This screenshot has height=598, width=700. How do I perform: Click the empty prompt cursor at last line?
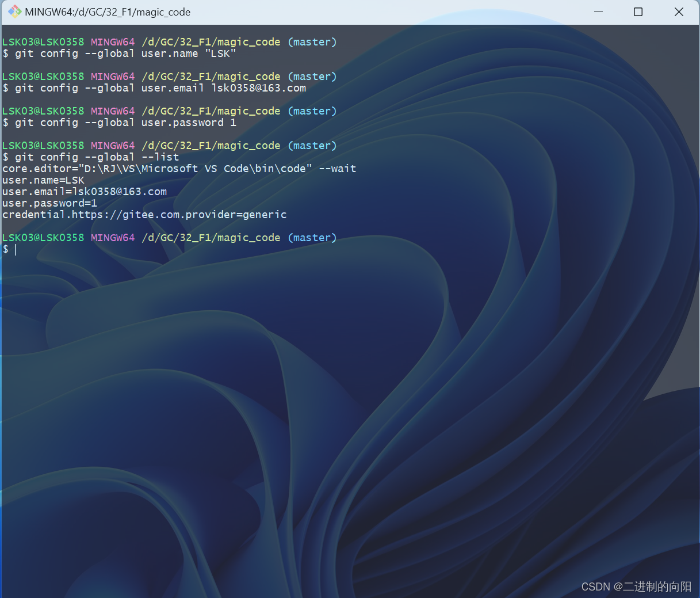[16, 249]
